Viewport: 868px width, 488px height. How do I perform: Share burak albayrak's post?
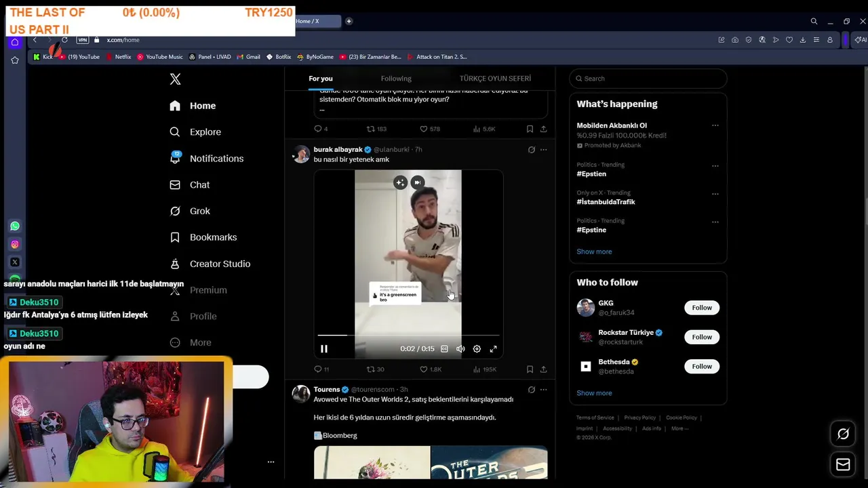[x=543, y=369]
